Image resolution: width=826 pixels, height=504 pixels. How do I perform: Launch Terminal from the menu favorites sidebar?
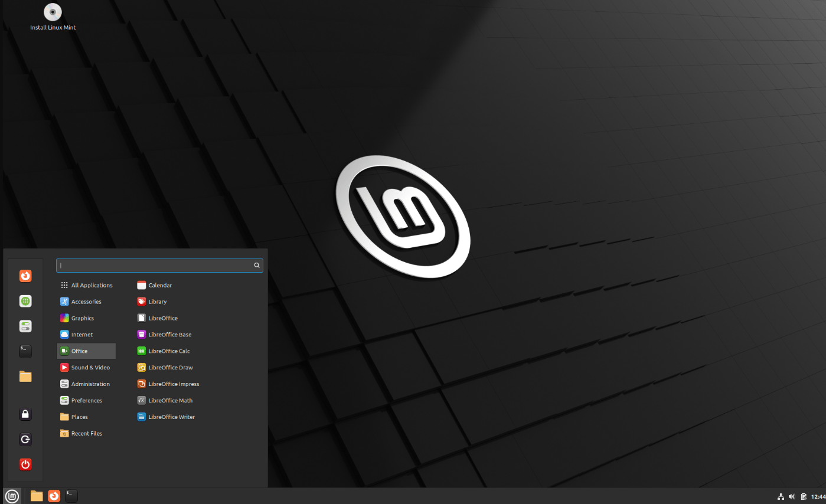coord(25,351)
